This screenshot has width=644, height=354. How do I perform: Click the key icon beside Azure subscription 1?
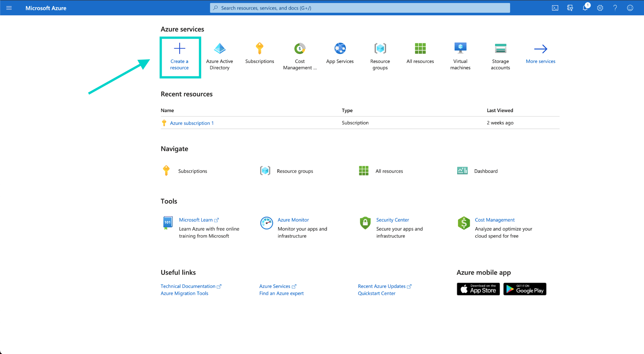(164, 123)
